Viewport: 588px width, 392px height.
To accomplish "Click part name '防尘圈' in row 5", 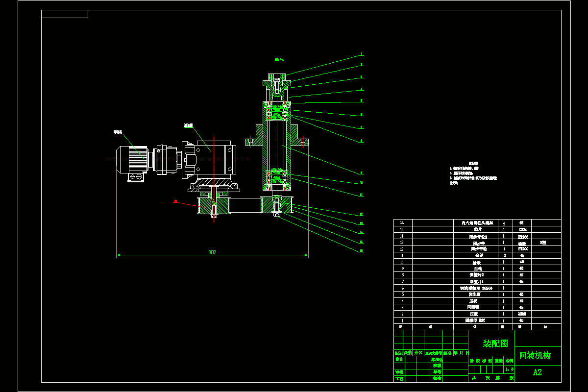I will tap(475, 294).
